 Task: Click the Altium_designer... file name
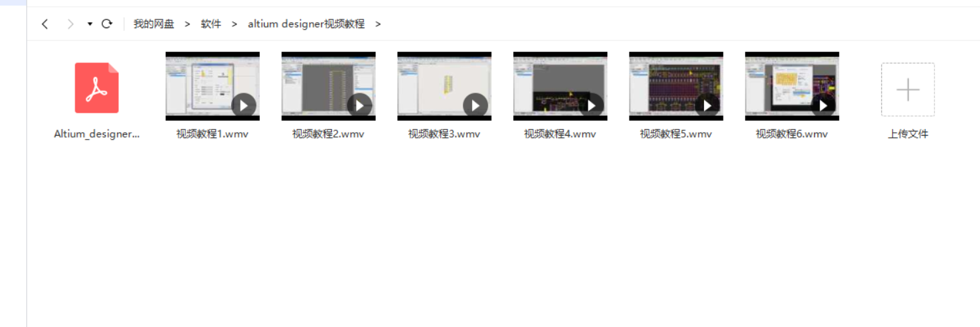(x=97, y=134)
